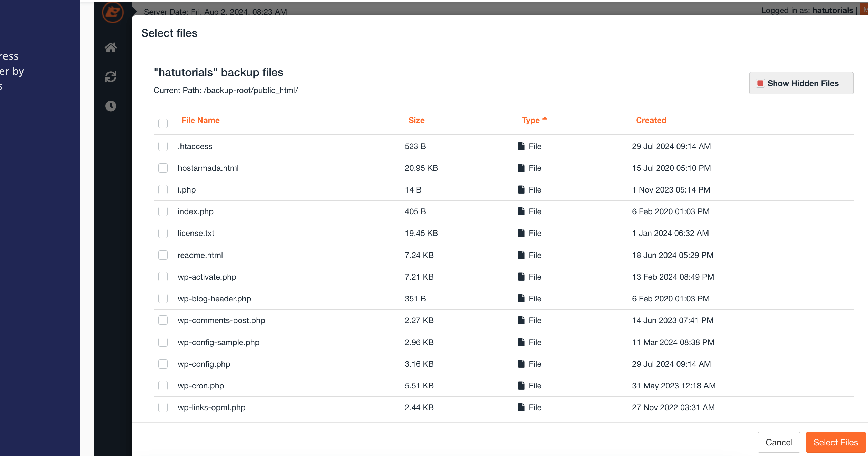This screenshot has height=456, width=868.
Task: Check the readme.html checkbox
Action: pyautogui.click(x=163, y=255)
